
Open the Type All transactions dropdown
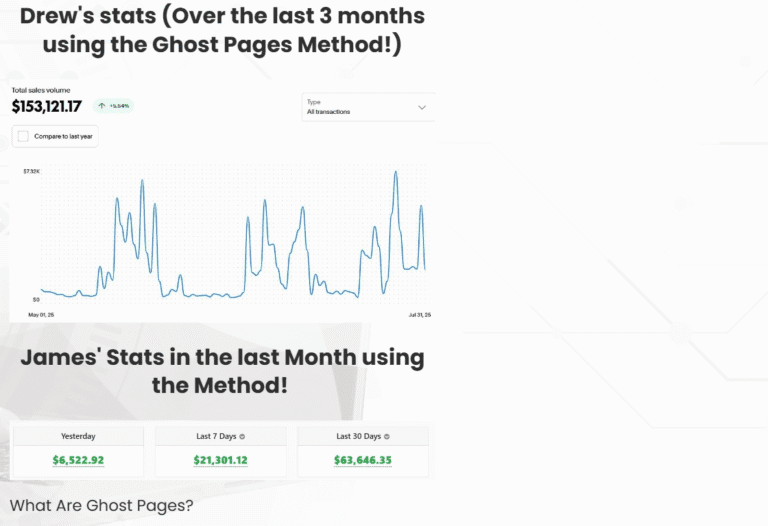pyautogui.click(x=368, y=107)
